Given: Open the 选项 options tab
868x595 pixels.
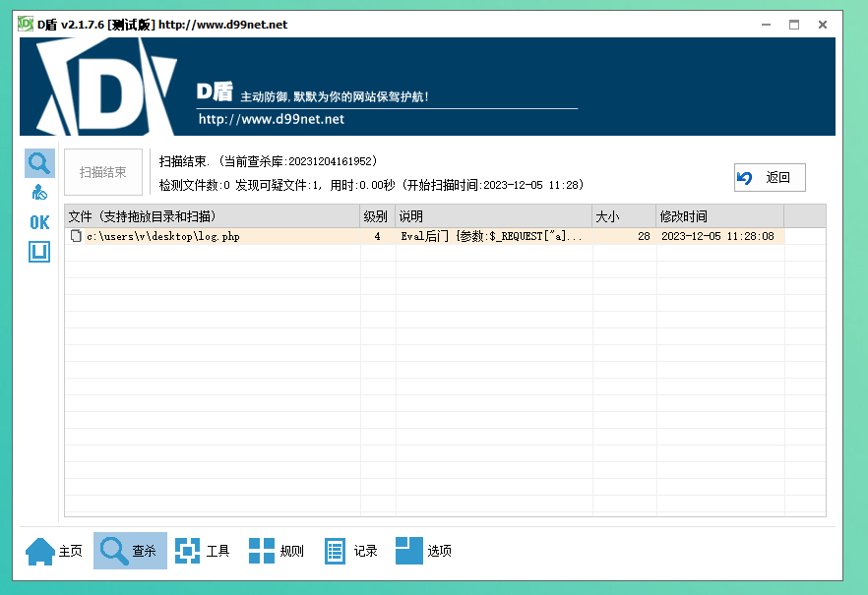Looking at the screenshot, I should click(x=423, y=551).
